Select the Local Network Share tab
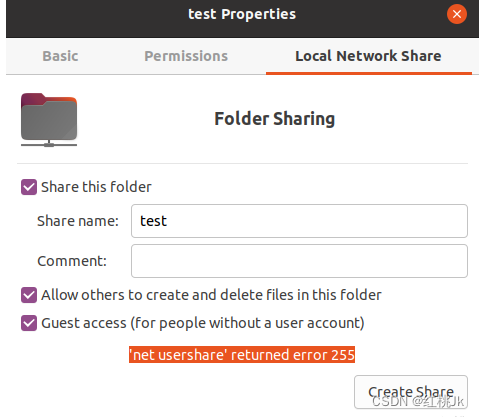 [x=368, y=56]
